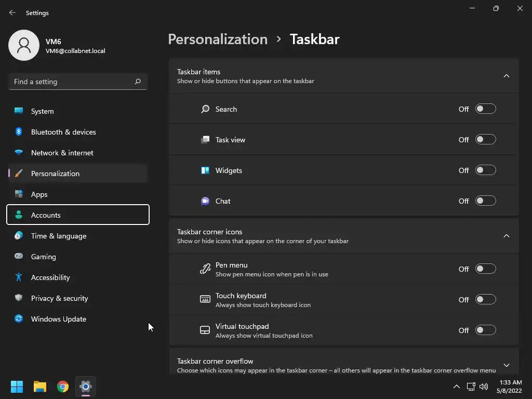This screenshot has height=399, width=532.
Task: Enable the Widgets toggle
Action: pyautogui.click(x=485, y=170)
